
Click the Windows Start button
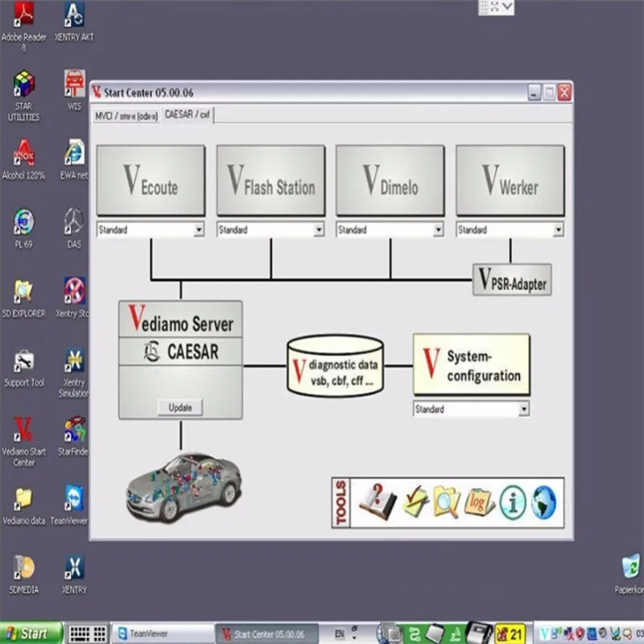pos(31,634)
